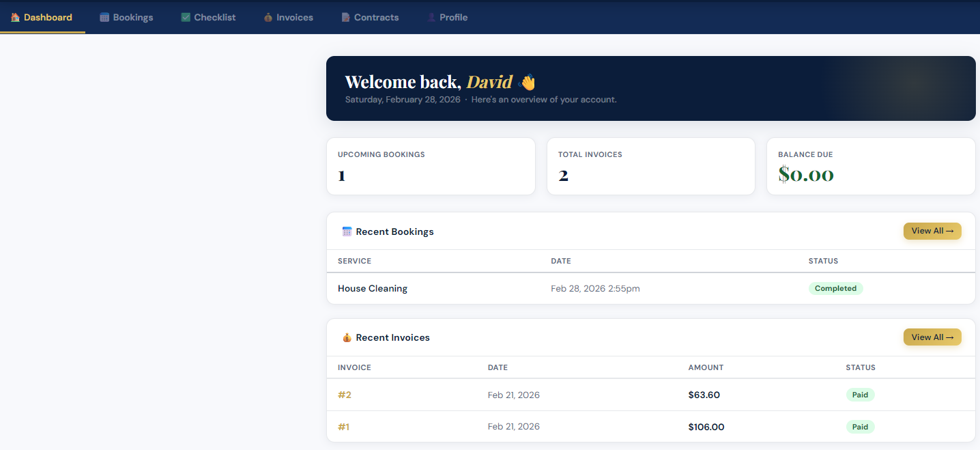Click View All on Recent Invoices
The height and width of the screenshot is (450, 980).
tap(932, 337)
